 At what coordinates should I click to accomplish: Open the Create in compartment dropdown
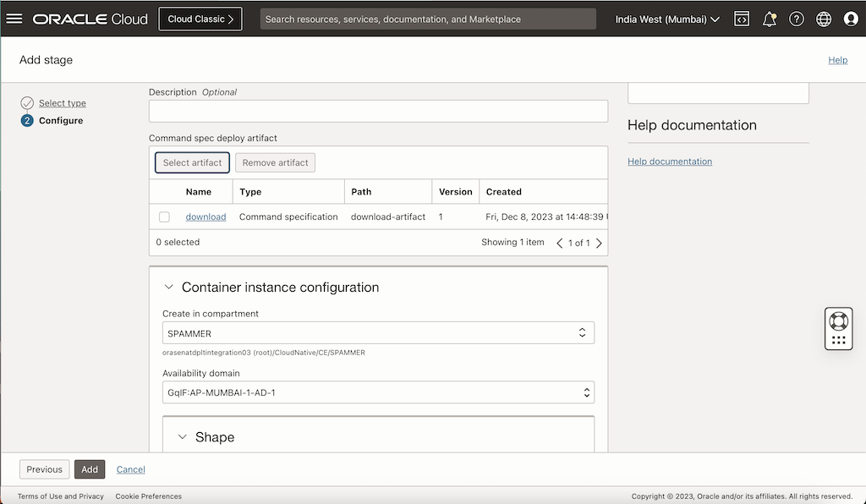pyautogui.click(x=582, y=332)
